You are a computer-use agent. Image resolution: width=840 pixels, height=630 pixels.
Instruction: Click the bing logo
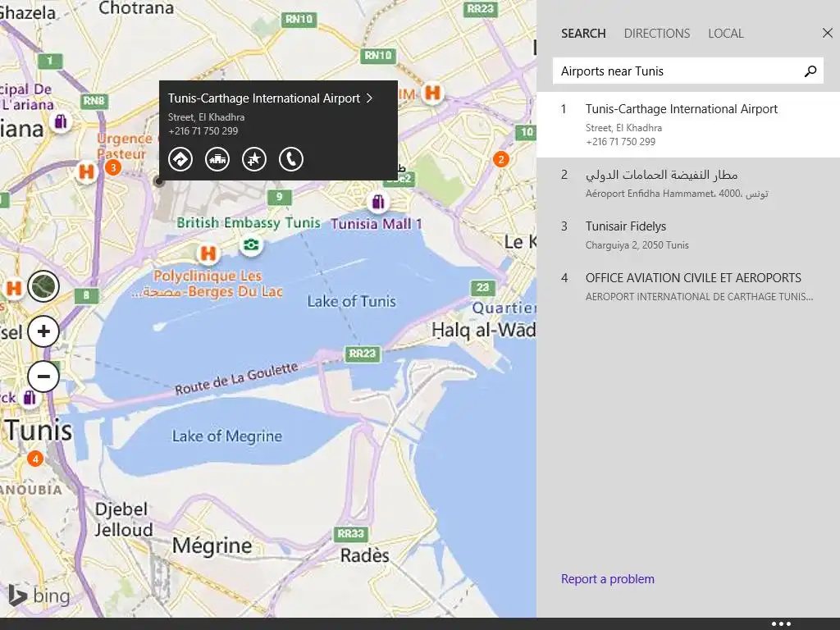coord(39,596)
